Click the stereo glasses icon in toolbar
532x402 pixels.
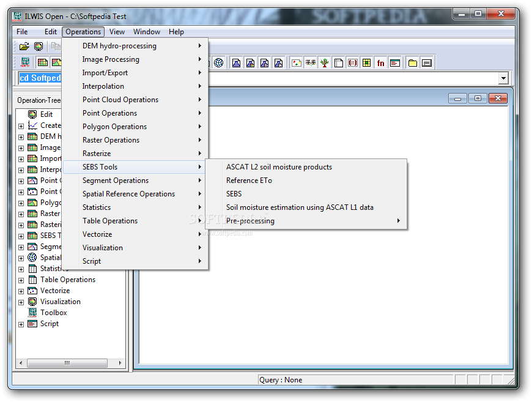[x=310, y=63]
